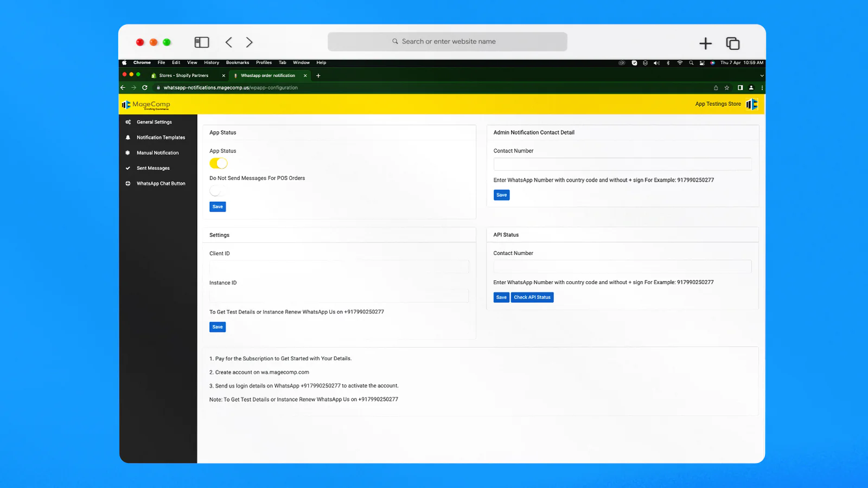Click App Testings Store label
This screenshot has height=488, width=868.
718,104
